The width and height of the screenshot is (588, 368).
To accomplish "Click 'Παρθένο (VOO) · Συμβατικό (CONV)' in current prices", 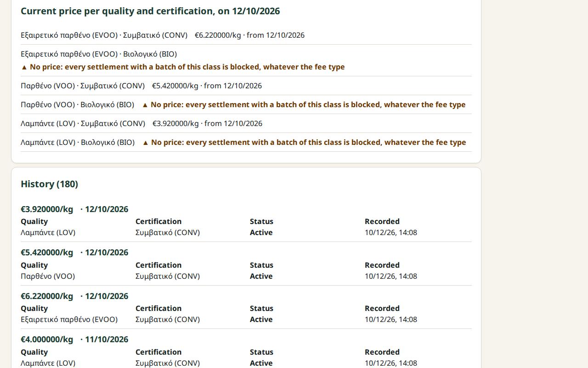I will point(83,86).
